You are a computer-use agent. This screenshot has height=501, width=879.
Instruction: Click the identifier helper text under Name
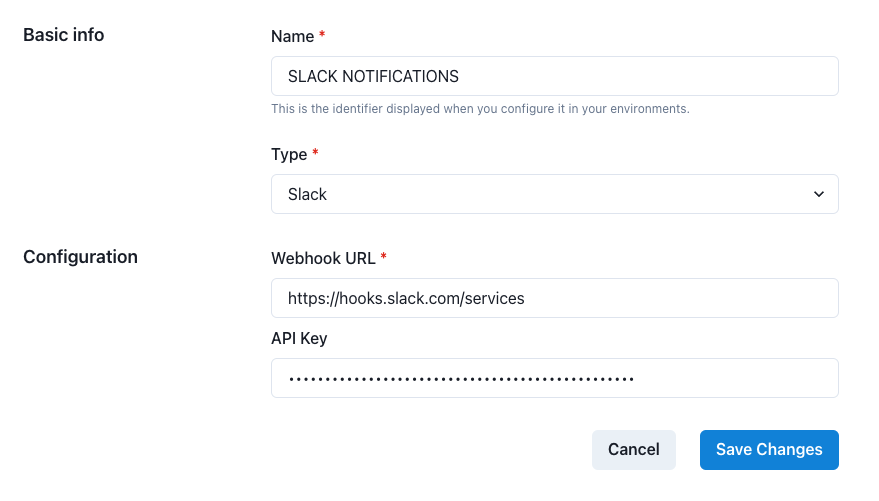coord(480,109)
